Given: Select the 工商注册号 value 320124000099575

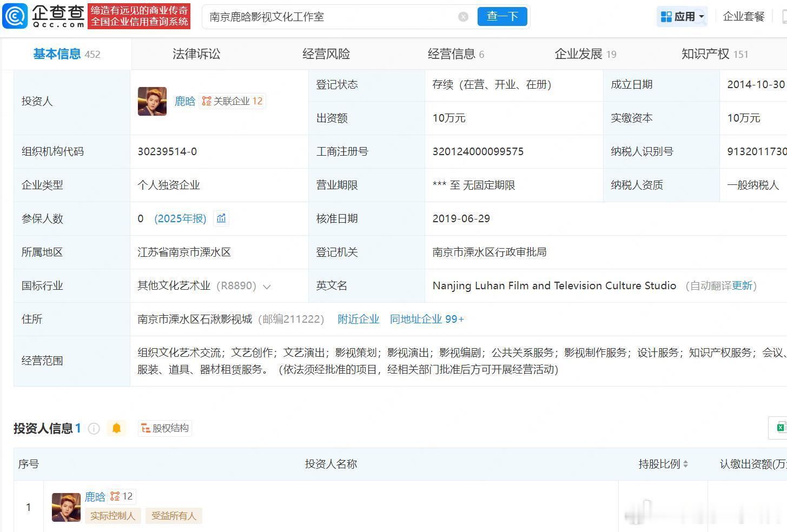Looking at the screenshot, I should coord(478,151).
